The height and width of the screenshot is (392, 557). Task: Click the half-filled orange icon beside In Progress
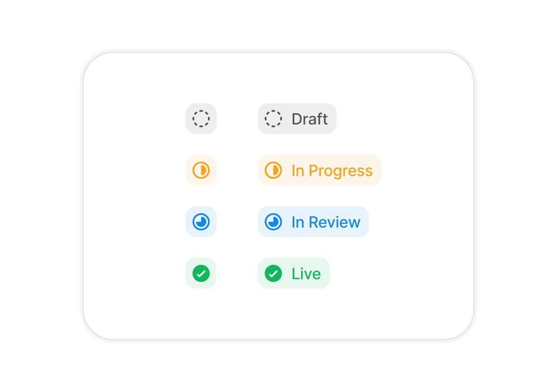(x=273, y=170)
